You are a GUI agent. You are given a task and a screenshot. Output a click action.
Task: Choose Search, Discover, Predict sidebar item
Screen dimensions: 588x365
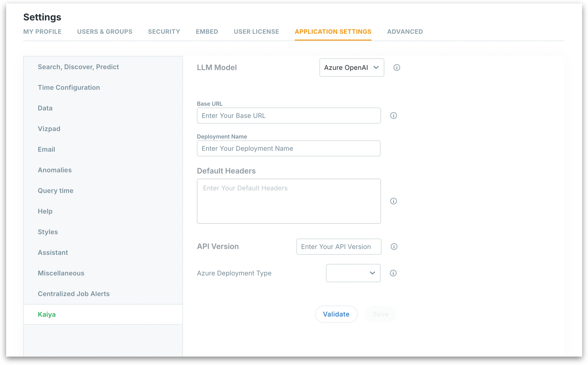pyautogui.click(x=78, y=67)
